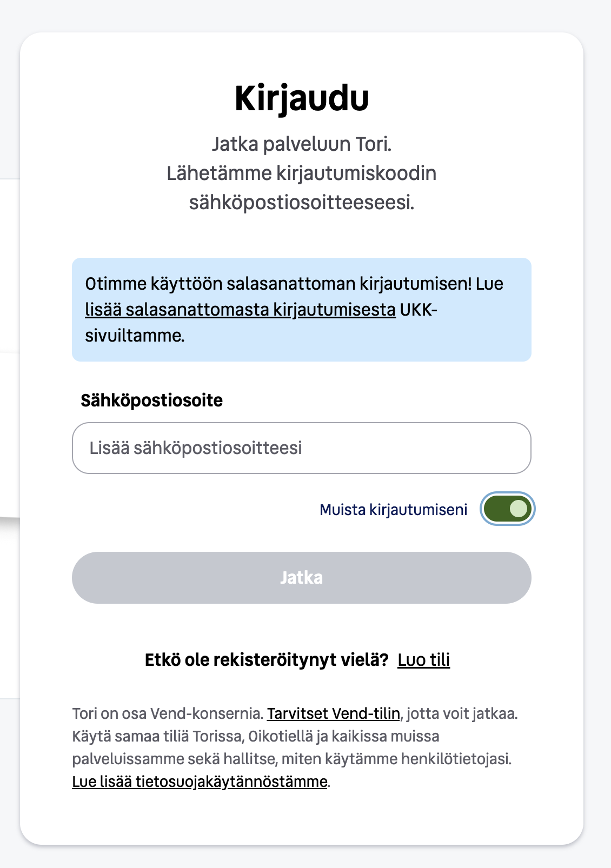The width and height of the screenshot is (611, 868).
Task: Click the Jatka palveluun Tori subtitle
Action: click(302, 144)
